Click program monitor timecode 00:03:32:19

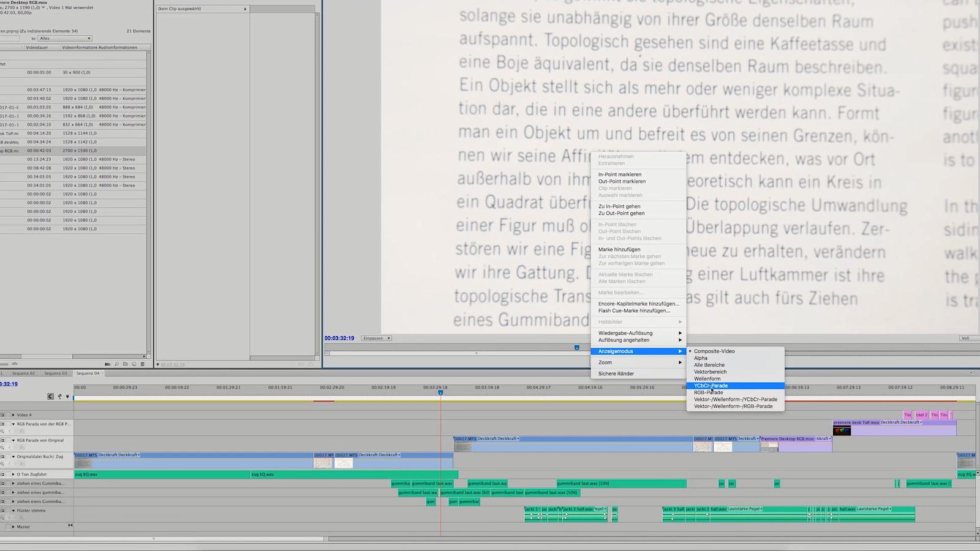pyautogui.click(x=339, y=338)
